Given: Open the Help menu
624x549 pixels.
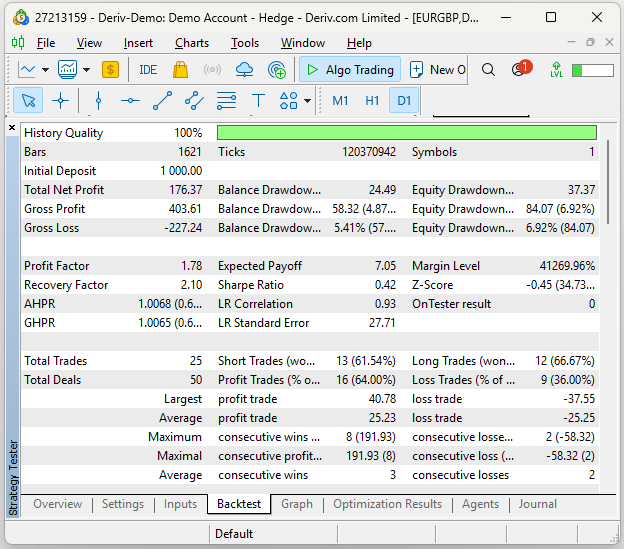Looking at the screenshot, I should point(359,43).
